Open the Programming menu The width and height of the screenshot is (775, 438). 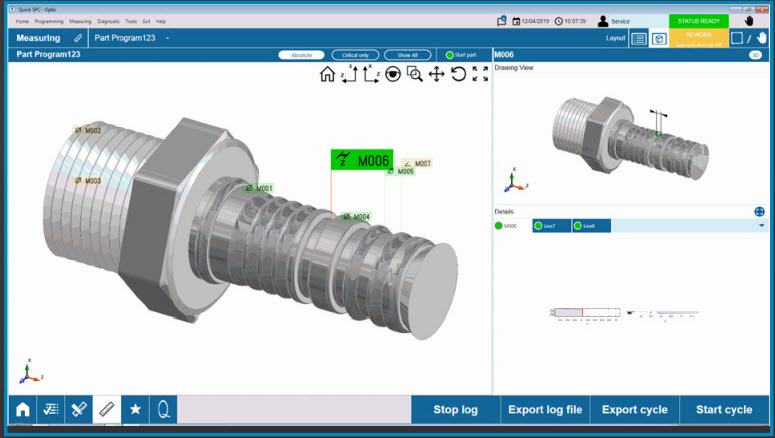48,21
